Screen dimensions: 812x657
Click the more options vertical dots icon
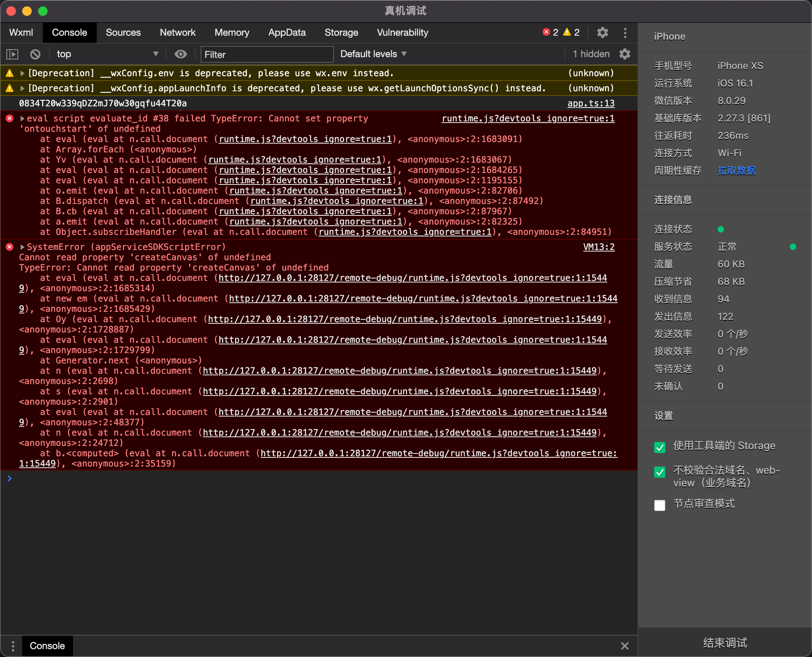point(625,32)
